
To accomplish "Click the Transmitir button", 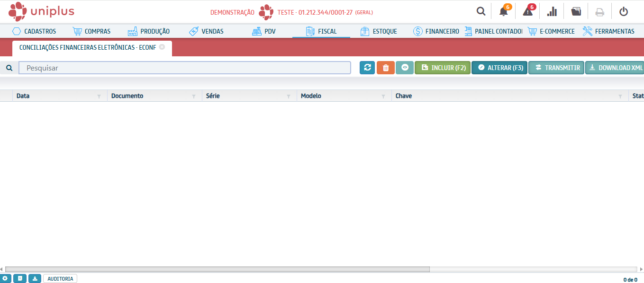I will (x=556, y=68).
